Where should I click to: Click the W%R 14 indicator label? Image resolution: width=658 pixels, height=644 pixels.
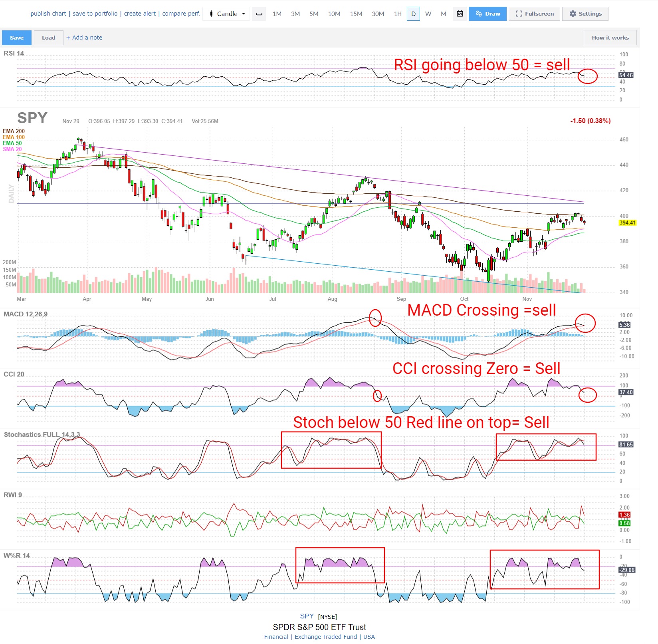tap(17, 556)
